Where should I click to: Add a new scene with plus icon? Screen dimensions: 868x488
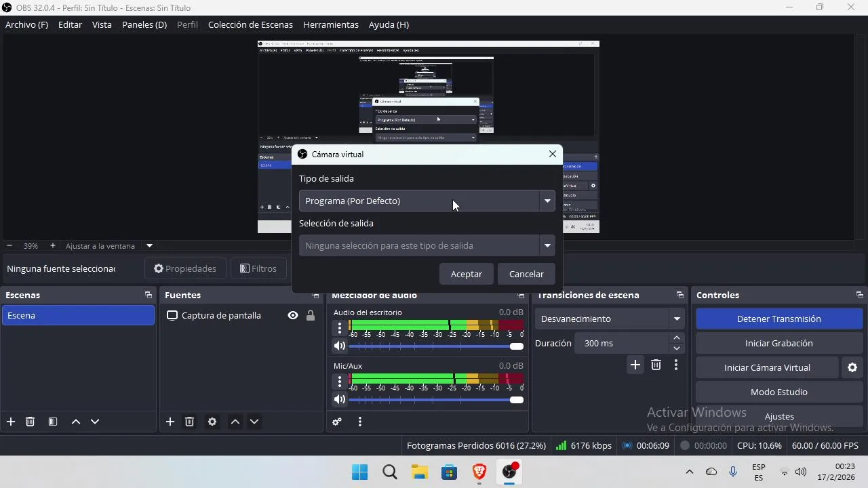[11, 422]
